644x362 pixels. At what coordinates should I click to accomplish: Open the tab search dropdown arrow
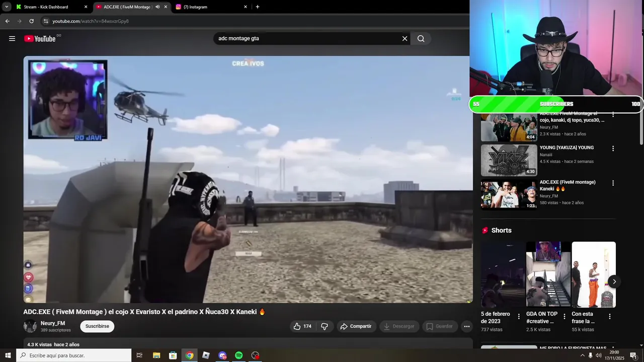[x=7, y=7]
